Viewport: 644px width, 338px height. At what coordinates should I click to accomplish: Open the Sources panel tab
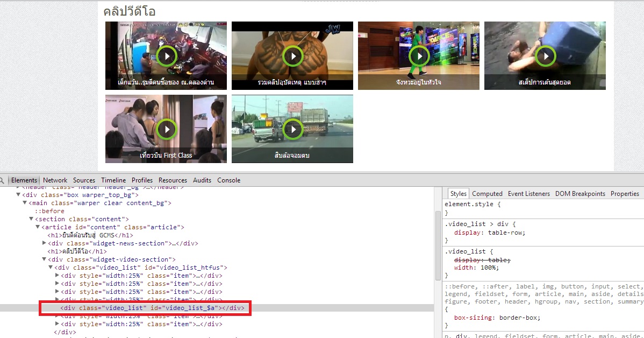pos(84,180)
